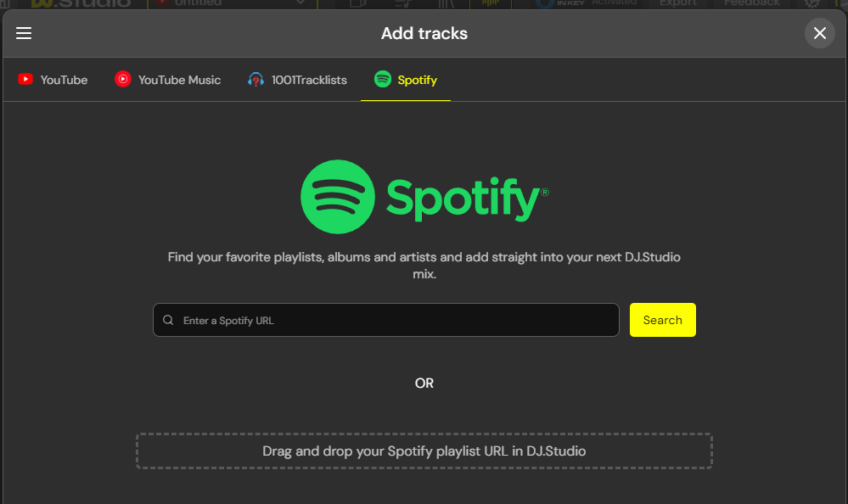848x504 pixels.
Task: Select the 1001Tracklists tab
Action: coord(297,80)
